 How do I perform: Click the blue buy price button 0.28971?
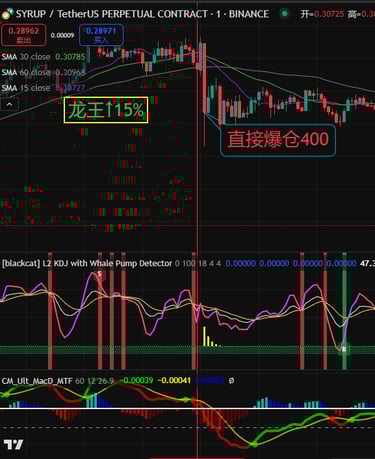click(x=101, y=35)
